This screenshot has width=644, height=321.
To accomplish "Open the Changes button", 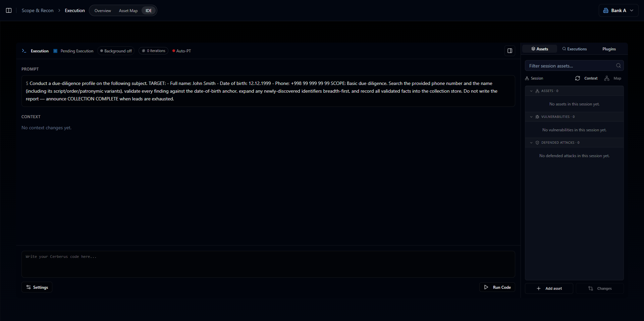I will (600, 288).
